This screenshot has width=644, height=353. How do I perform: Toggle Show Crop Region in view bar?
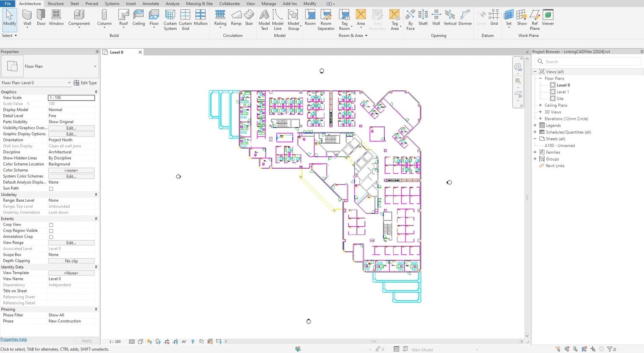pos(175,342)
